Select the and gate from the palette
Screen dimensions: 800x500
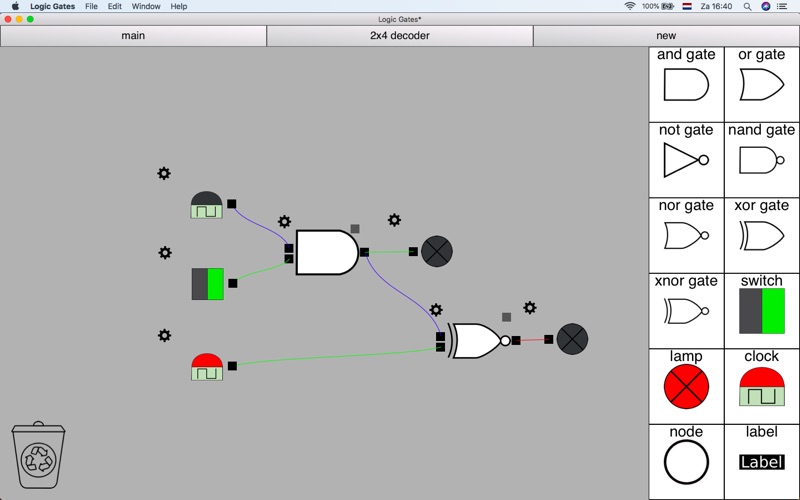[x=686, y=84]
